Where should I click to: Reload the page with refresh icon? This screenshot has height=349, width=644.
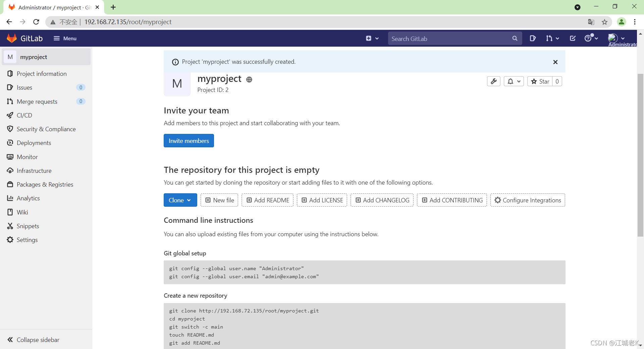[x=36, y=22]
